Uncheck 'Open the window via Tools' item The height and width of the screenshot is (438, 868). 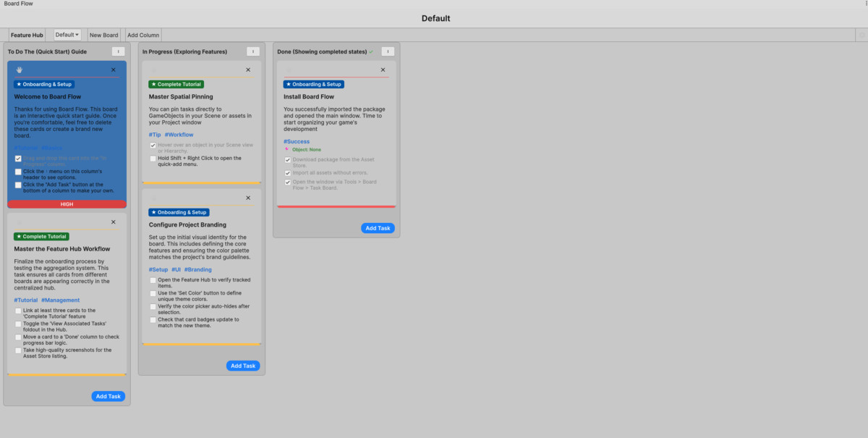click(288, 182)
